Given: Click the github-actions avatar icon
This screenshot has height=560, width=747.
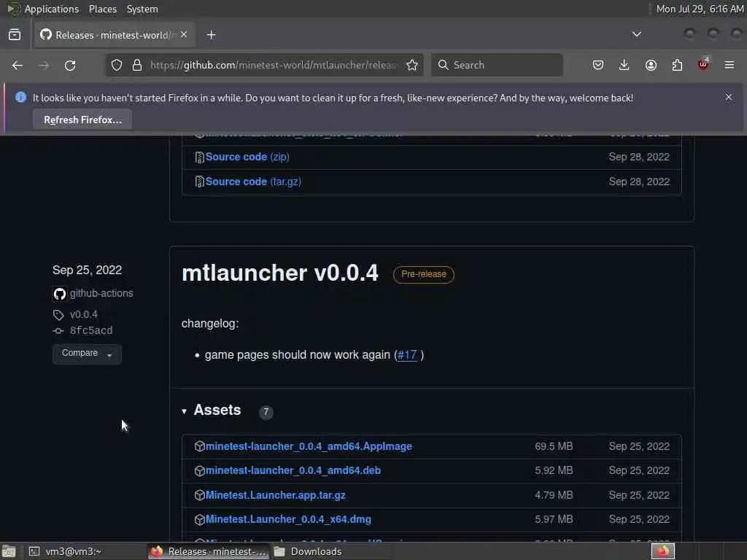Looking at the screenshot, I should [x=60, y=294].
